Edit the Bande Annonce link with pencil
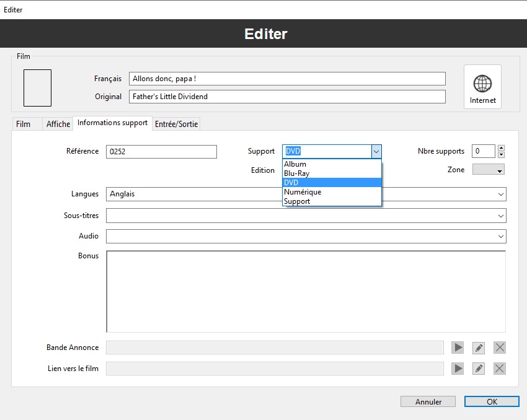This screenshot has width=527, height=420. coord(479,348)
